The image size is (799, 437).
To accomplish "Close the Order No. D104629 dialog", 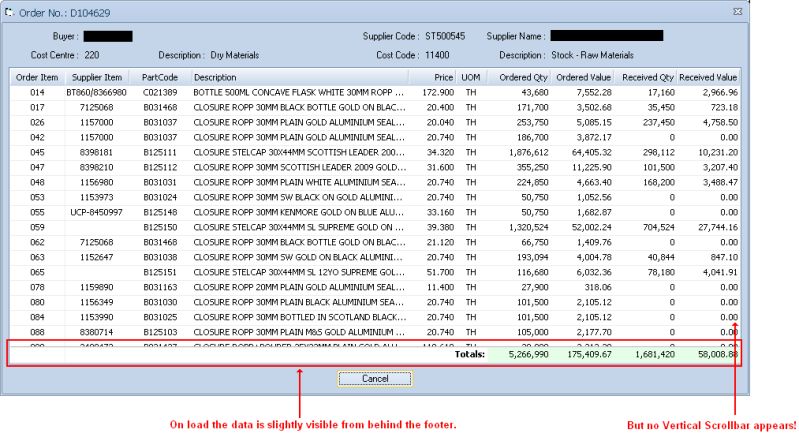I will (737, 11).
